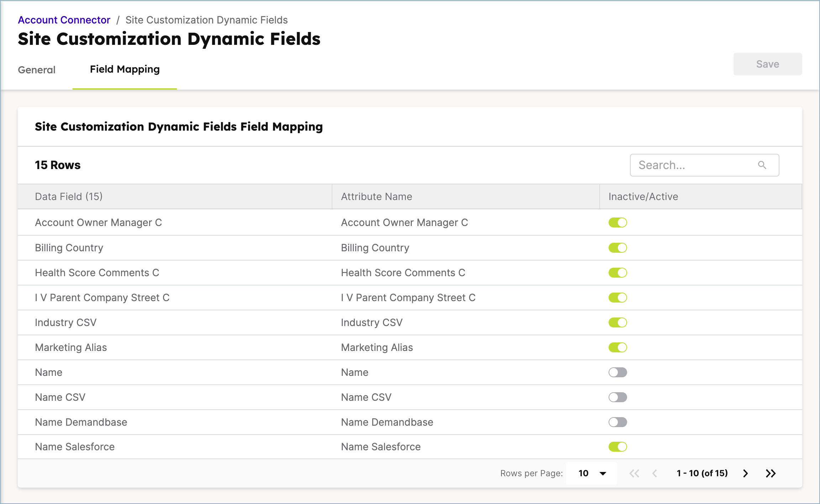
Task: Click the first page double arrow
Action: click(x=634, y=473)
